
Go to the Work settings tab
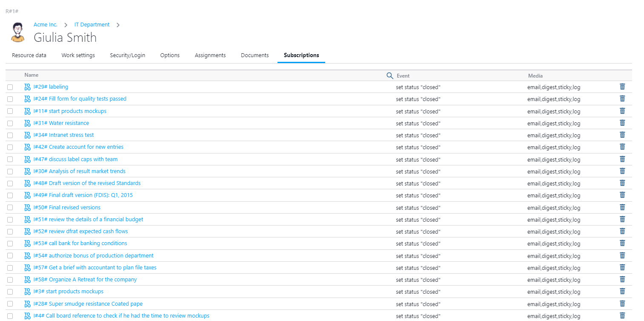pos(78,55)
